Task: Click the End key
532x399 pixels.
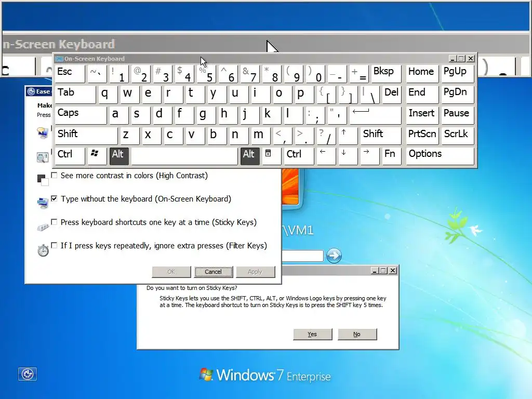Action: point(422,95)
